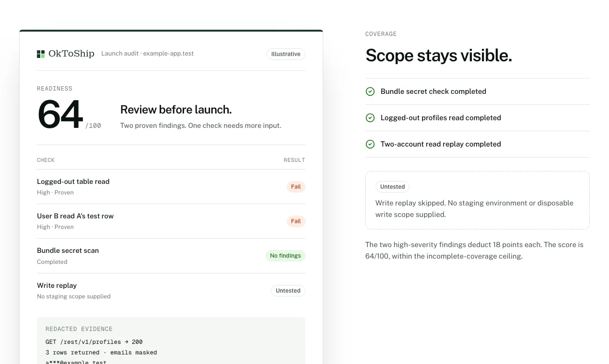Screen dimensions: 609x364
Task: Click the check icon beside Two-account read replay
Action: tap(370, 144)
